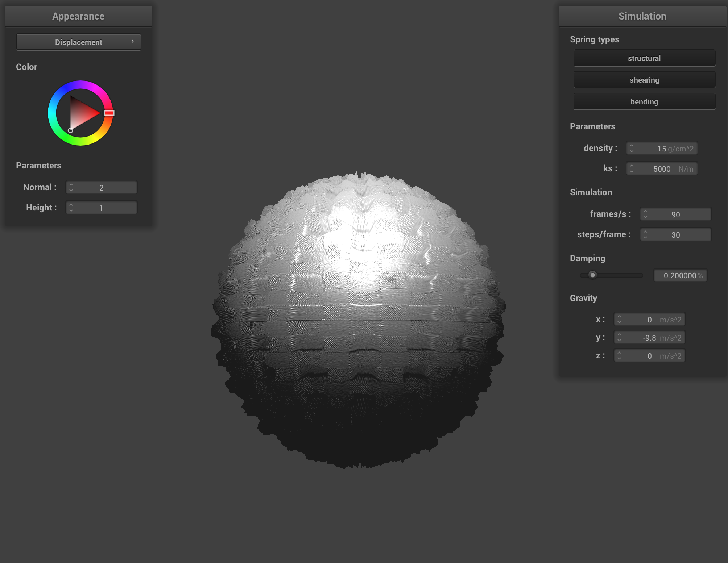Increase frames/s with the up arrow
Viewport: 728px width, 563px height.
(x=645, y=212)
